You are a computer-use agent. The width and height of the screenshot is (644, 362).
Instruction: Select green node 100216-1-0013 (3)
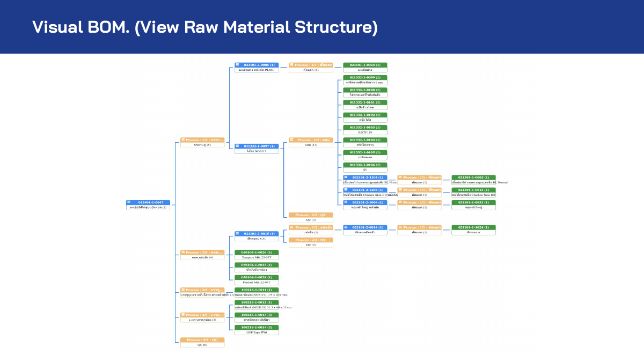pyautogui.click(x=257, y=317)
